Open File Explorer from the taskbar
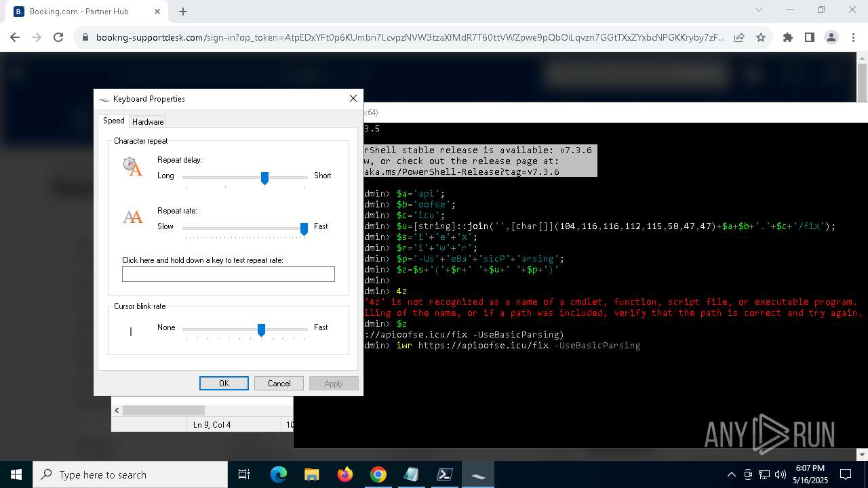The width and height of the screenshot is (868, 488). (x=311, y=474)
